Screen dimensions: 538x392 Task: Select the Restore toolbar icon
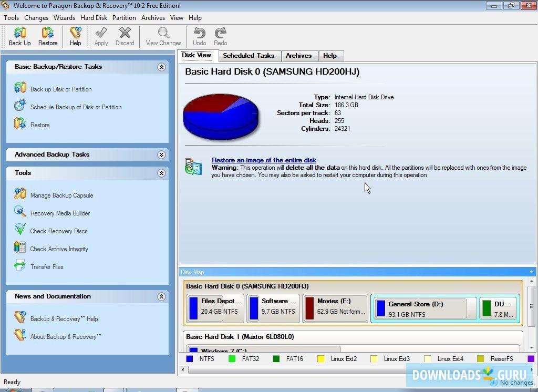(48, 36)
